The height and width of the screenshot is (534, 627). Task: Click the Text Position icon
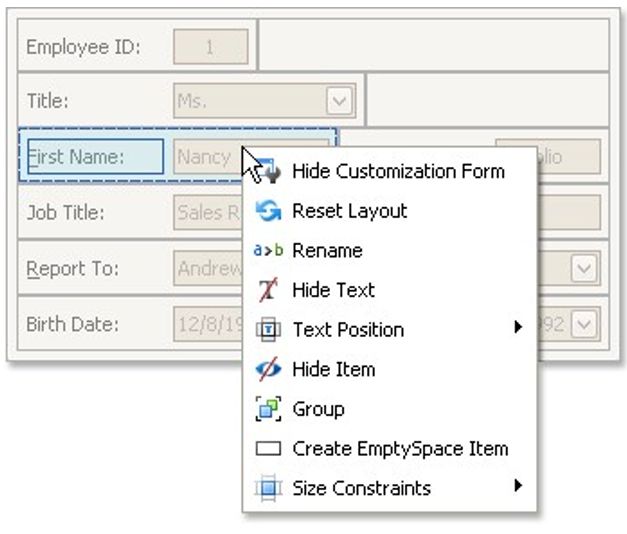point(269,330)
